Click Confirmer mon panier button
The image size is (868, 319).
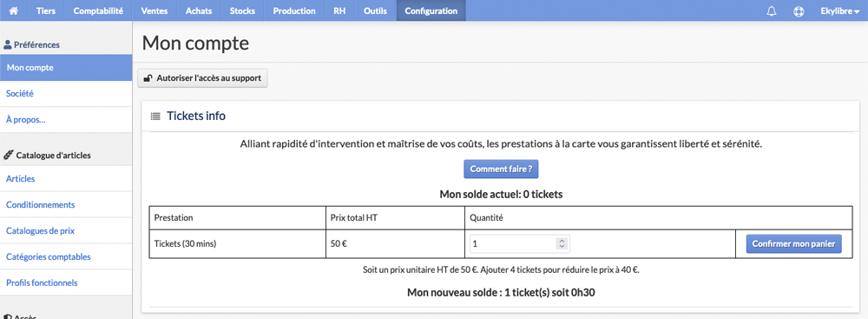(x=794, y=243)
